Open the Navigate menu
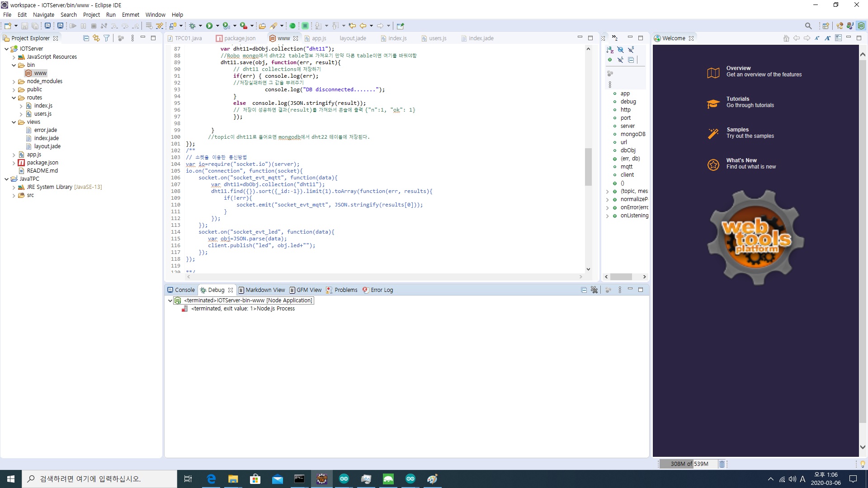This screenshot has width=868, height=488. 43,14
